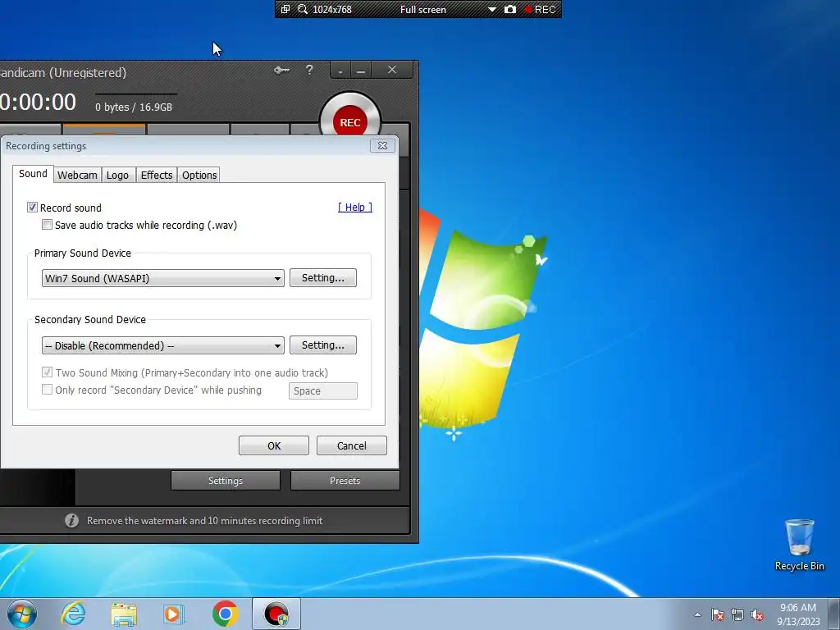
Task: Click the muted volume icon in tray
Action: [x=757, y=614]
